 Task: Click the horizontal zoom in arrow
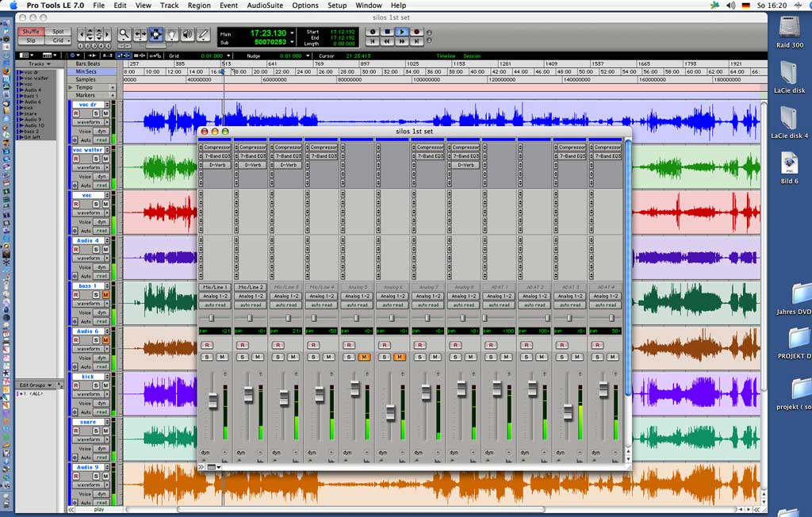click(x=107, y=35)
